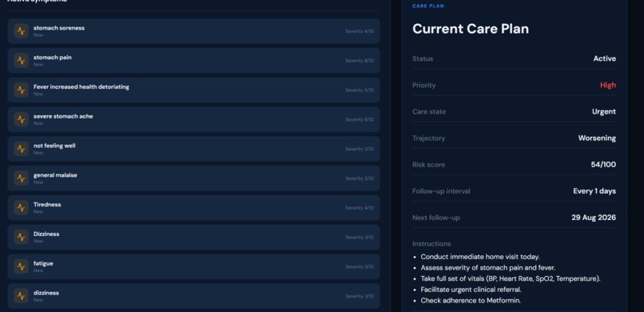Select the Tiredness symptom name
This screenshot has width=644, height=312.
click(x=47, y=204)
